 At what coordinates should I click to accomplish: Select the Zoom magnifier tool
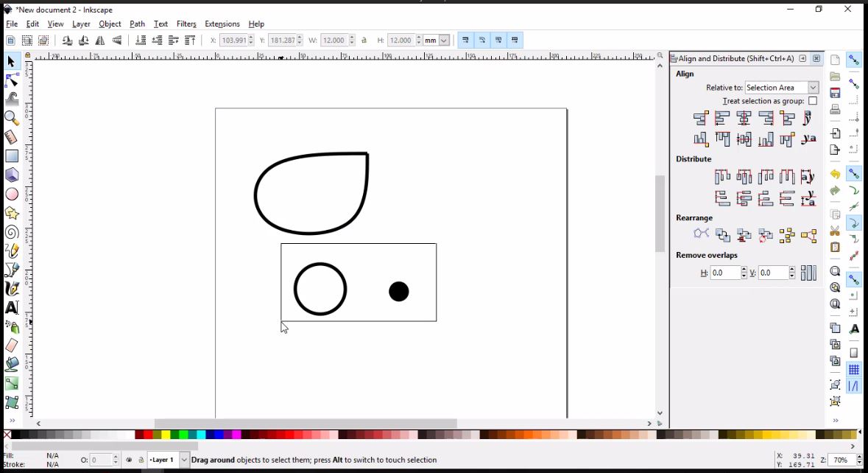click(12, 118)
